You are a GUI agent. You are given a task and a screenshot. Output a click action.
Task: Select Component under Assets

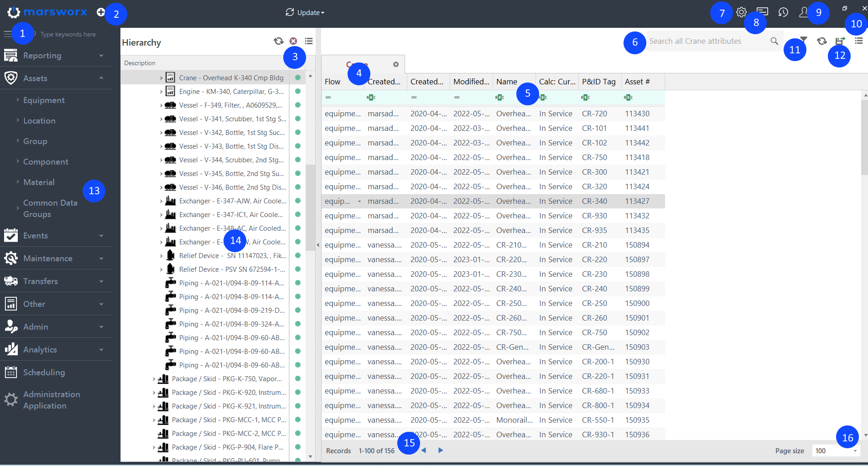pyautogui.click(x=46, y=161)
